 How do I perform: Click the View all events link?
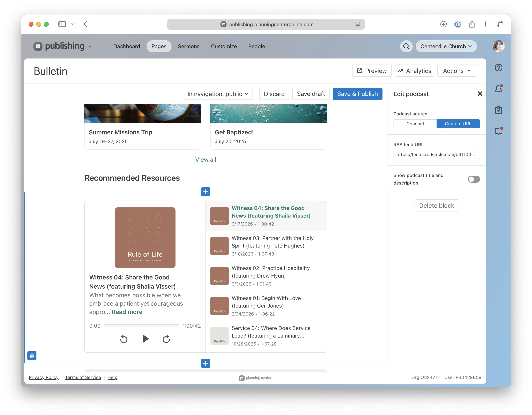(206, 160)
